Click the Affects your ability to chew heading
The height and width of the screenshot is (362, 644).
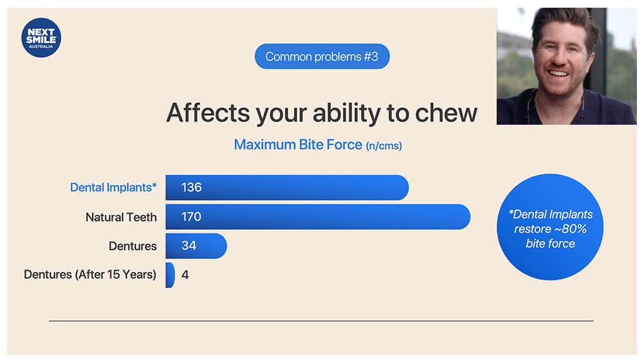[322, 113]
